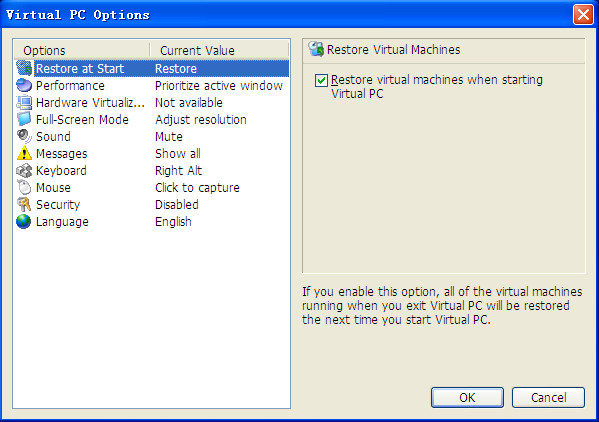Click the Mouse option icon
Viewport: 599px width, 422px height.
pos(24,188)
